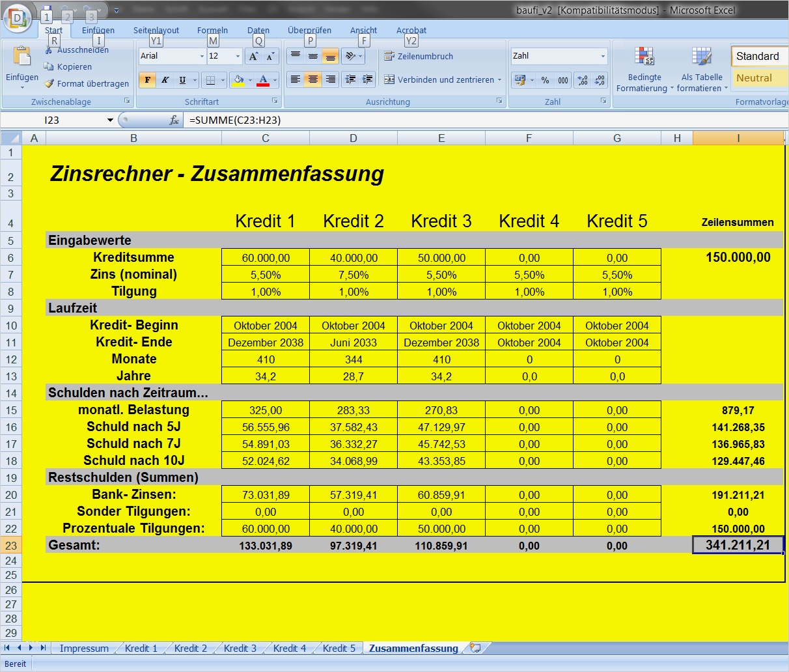Open Überprüfen ribbon tab
789x672 pixels.
[x=309, y=30]
